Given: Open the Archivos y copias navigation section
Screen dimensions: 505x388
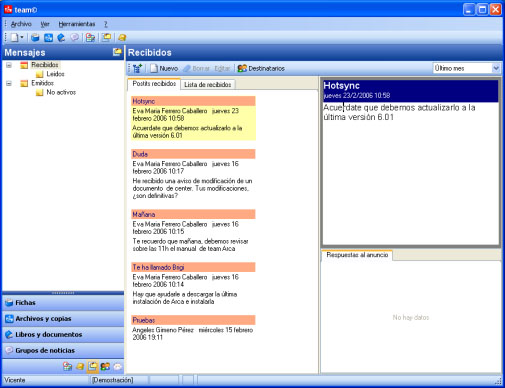Looking at the screenshot, I should pyautogui.click(x=63, y=319).
